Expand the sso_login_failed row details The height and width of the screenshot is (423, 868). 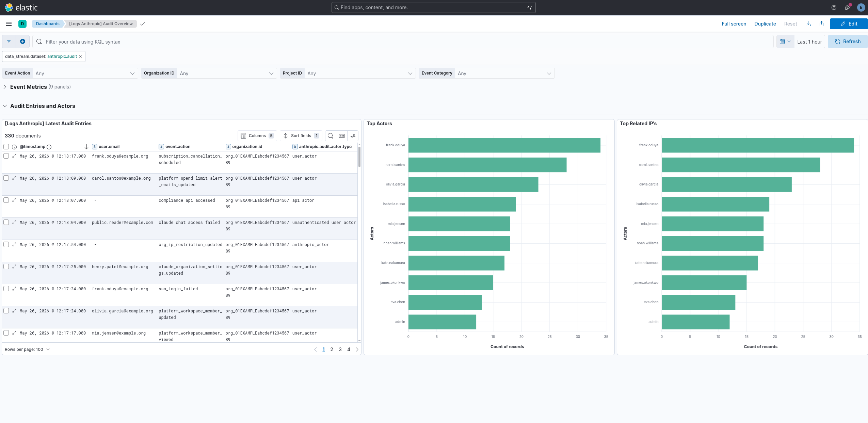click(x=14, y=289)
